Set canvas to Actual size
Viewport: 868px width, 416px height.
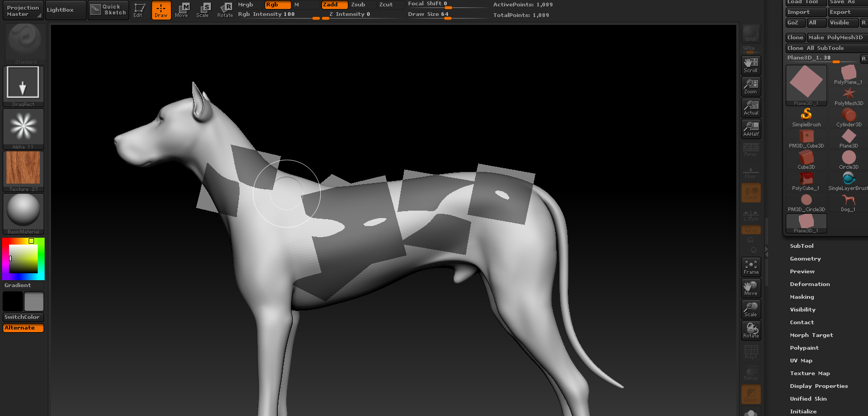pos(751,108)
